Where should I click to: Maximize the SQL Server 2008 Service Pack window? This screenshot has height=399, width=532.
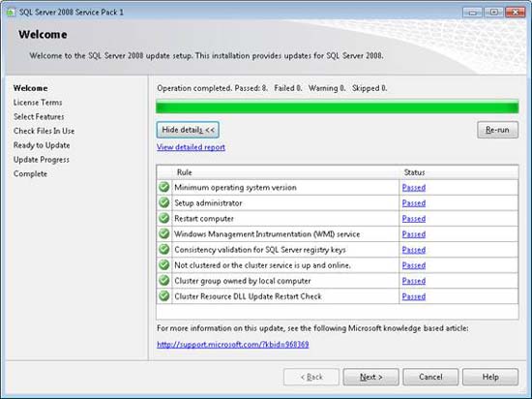[493, 13]
